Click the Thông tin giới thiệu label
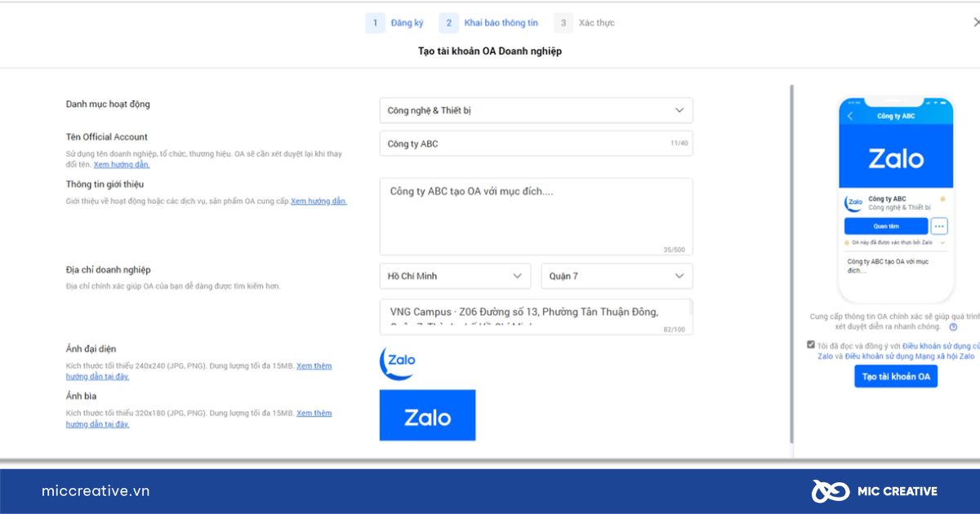Image resolution: width=980 pixels, height=514 pixels. pyautogui.click(x=105, y=184)
